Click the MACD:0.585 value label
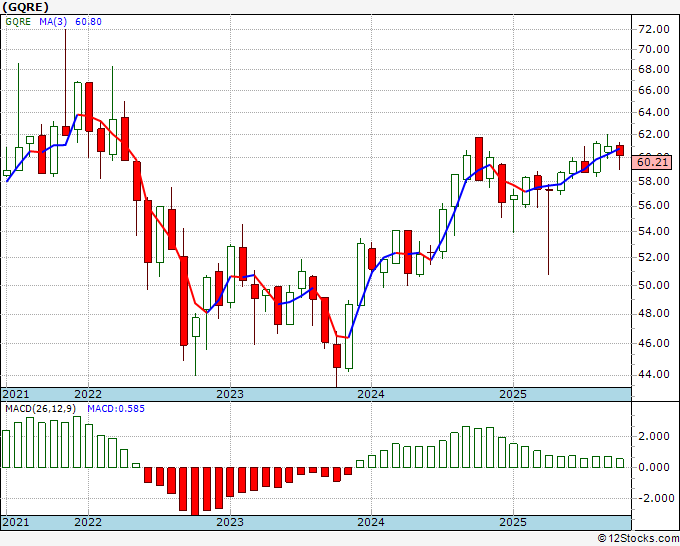Screen dimensions: 680x546 (x=116, y=409)
